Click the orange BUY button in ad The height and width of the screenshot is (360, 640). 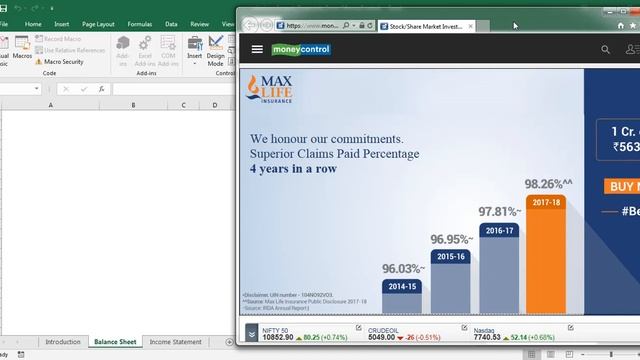(622, 187)
